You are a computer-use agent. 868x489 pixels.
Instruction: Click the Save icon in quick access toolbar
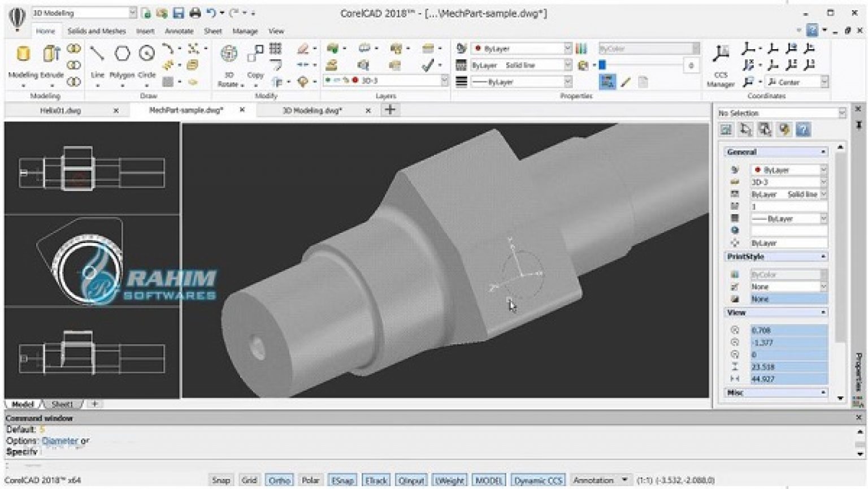click(179, 13)
